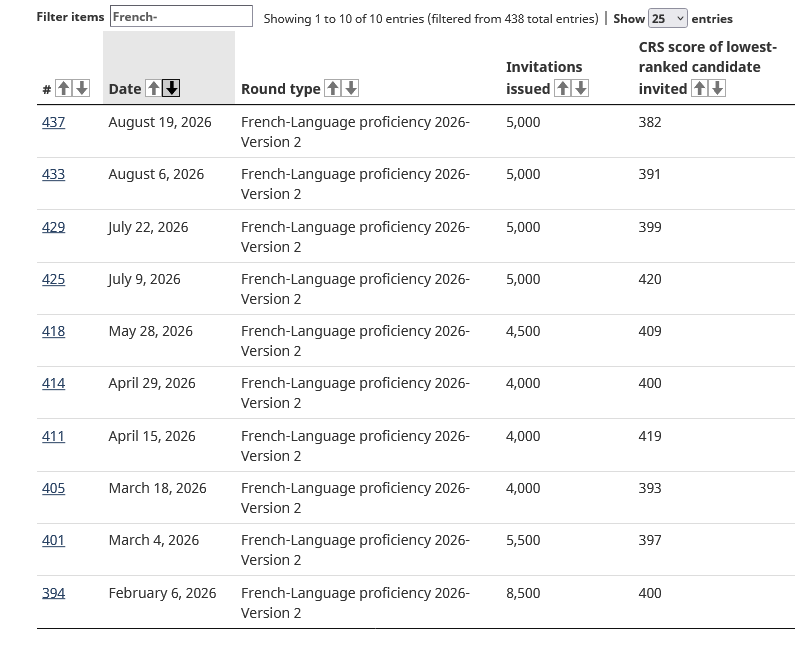Image resolution: width=796 pixels, height=648 pixels.
Task: Click CRS score 382
Action: coord(650,122)
